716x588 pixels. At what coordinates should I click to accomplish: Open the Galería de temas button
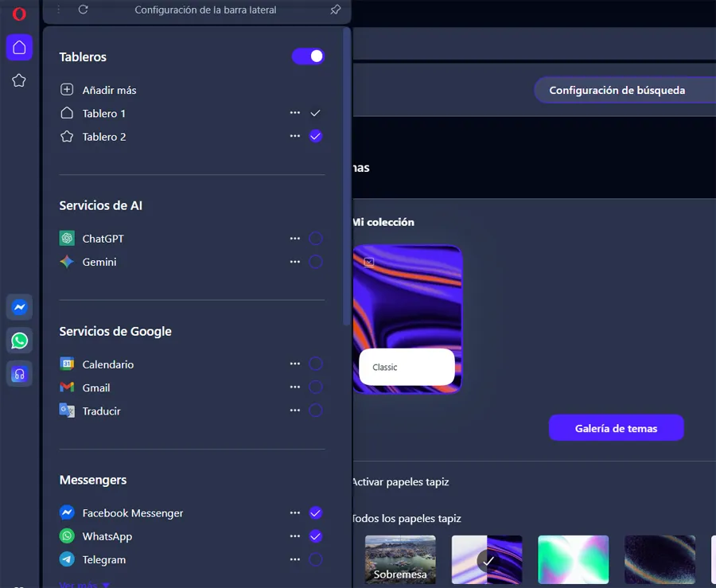[616, 428]
